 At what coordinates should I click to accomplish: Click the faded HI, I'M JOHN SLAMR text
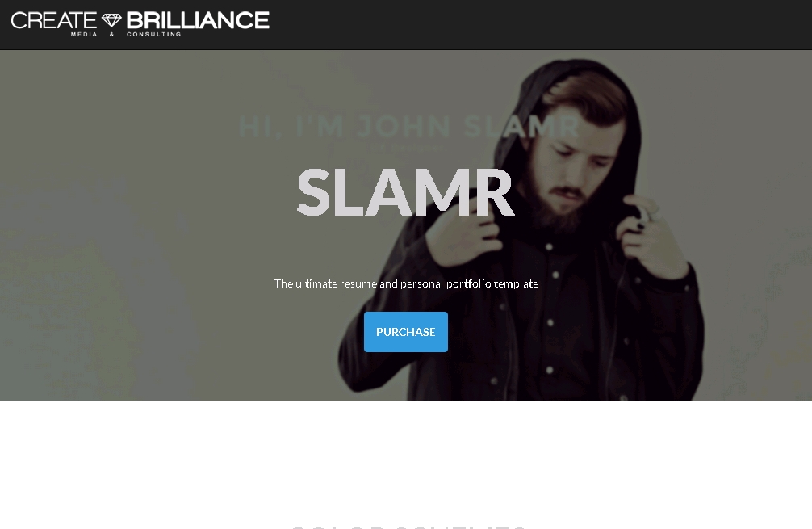[x=408, y=127]
